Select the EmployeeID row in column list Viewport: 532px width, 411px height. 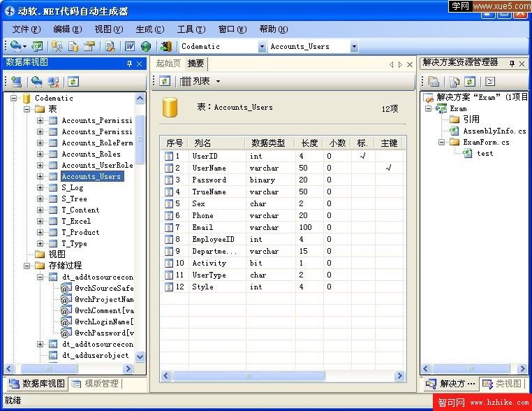click(281, 240)
